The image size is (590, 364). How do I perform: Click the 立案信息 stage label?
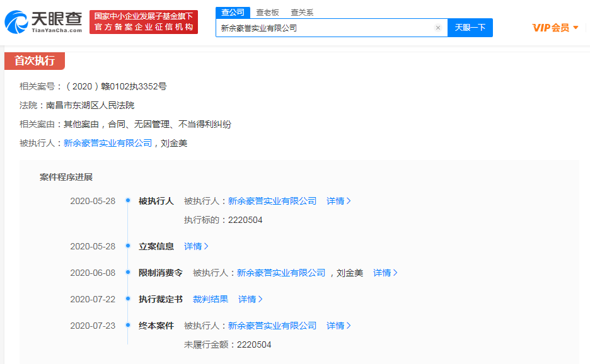tap(156, 246)
